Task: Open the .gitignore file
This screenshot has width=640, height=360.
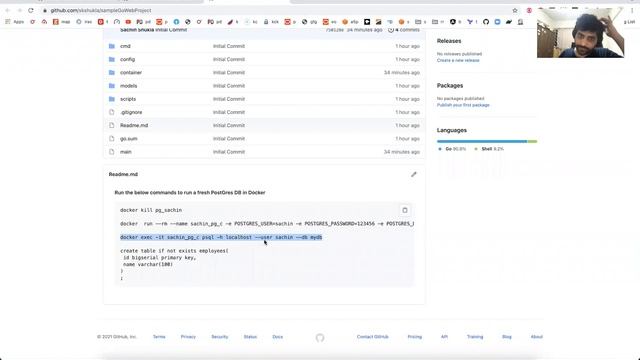Action: 131,112
